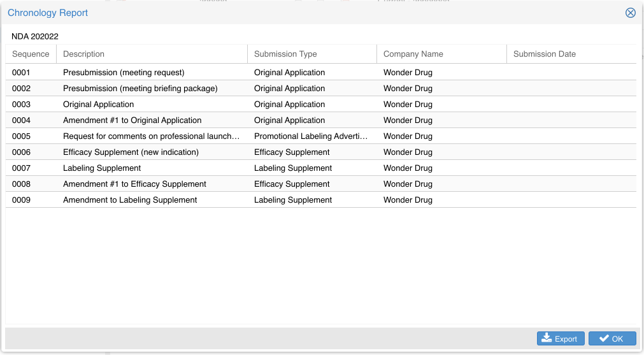This screenshot has height=355, width=644.
Task: Click the NDA 202022 label
Action: click(x=35, y=36)
